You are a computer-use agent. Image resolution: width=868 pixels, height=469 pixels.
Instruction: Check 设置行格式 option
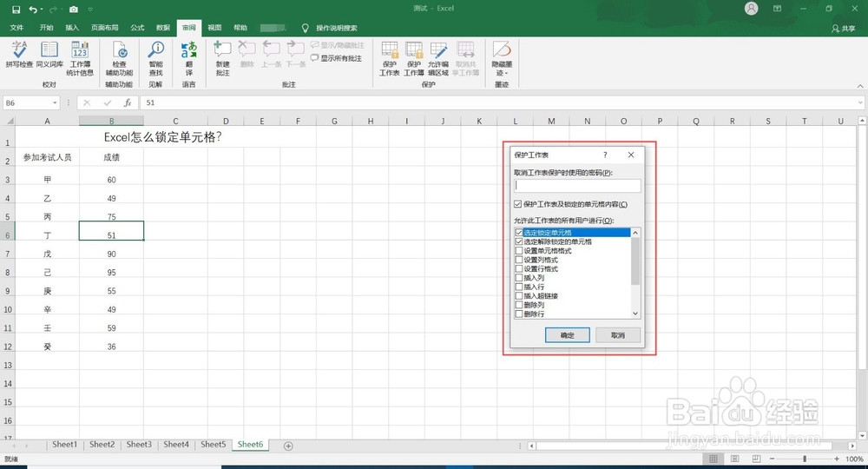[519, 268]
